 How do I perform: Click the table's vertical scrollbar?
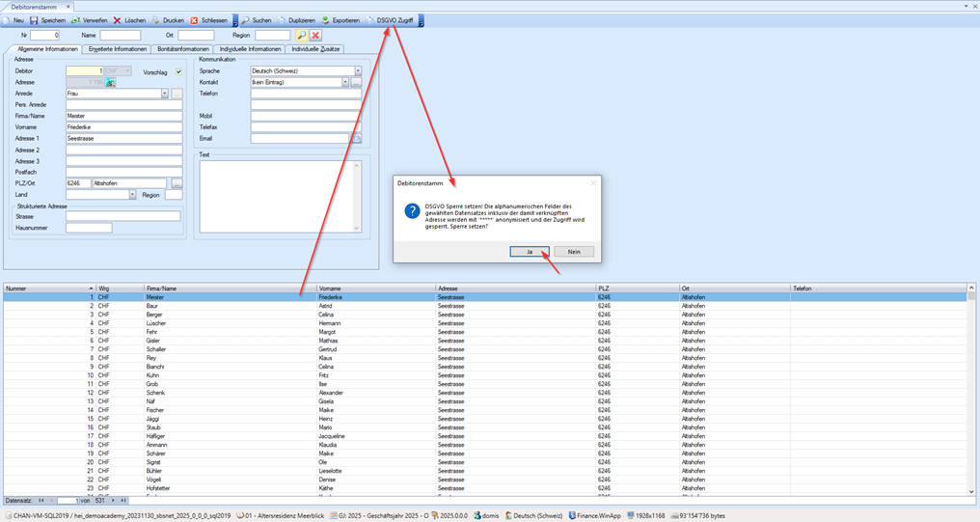tap(971, 386)
